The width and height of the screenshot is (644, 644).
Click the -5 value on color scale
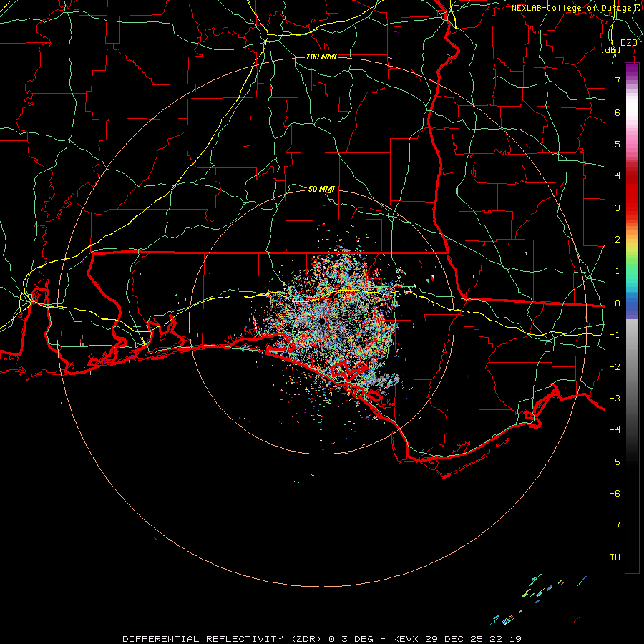point(615,462)
